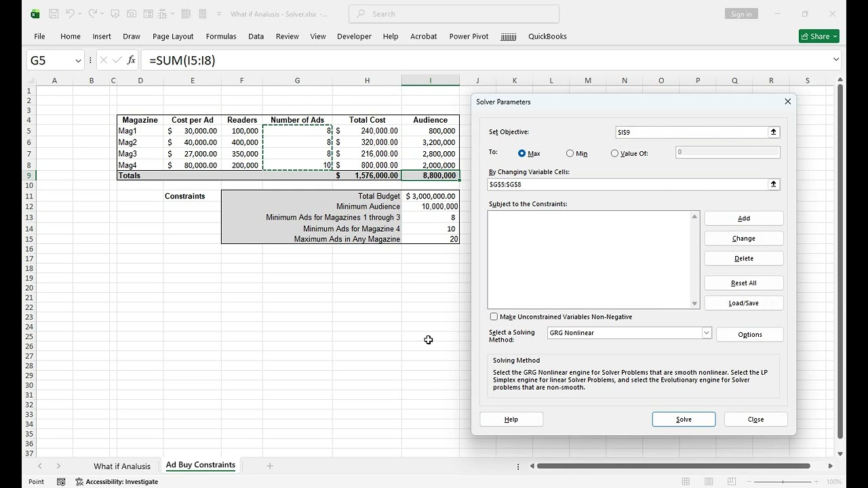Collapse Changing Variable Cells range selector arrow
This screenshot has height=488, width=868.
tap(774, 184)
